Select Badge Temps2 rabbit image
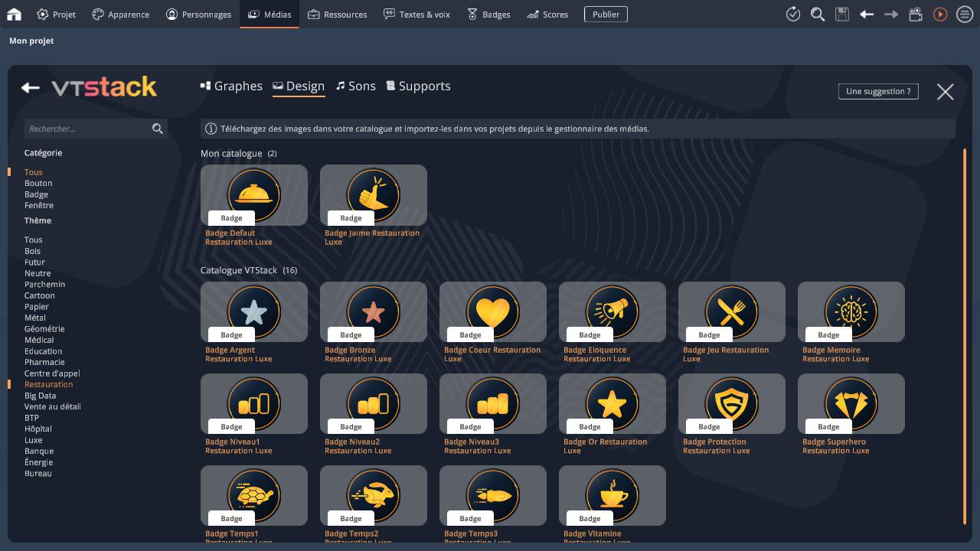980x551 pixels. pos(374,495)
